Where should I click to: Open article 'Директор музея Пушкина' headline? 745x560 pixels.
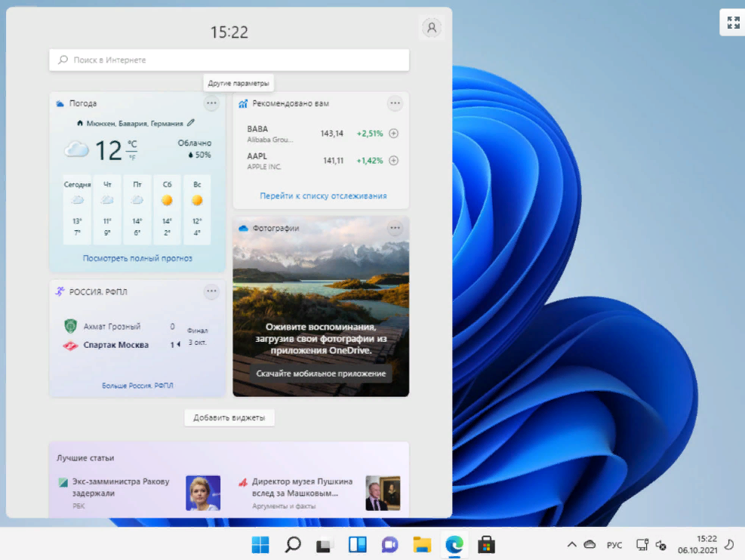[x=302, y=488]
